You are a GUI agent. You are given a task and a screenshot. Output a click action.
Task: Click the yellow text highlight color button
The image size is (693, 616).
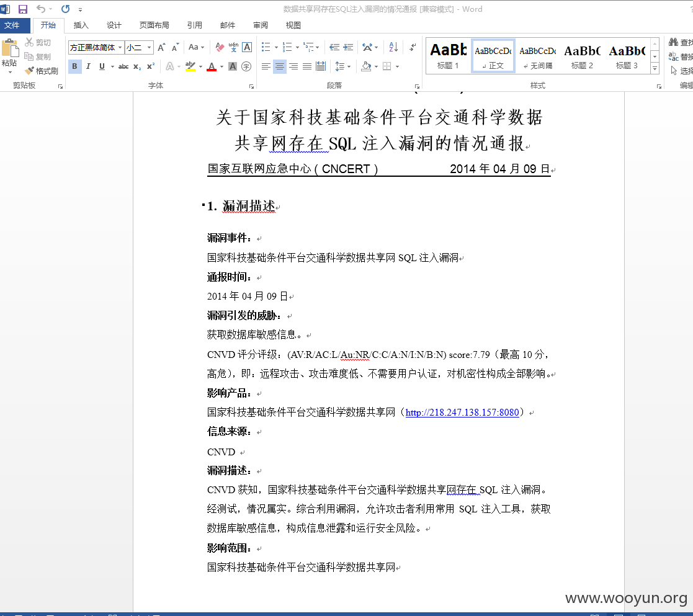pyautogui.click(x=190, y=67)
